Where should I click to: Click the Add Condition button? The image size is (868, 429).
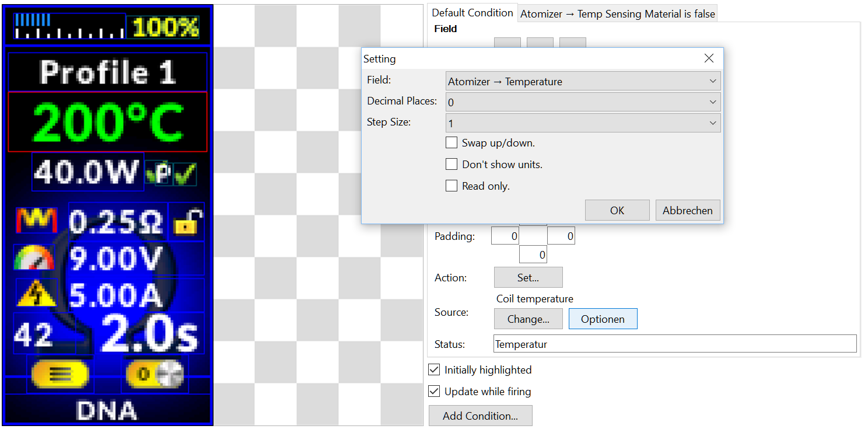(x=480, y=416)
